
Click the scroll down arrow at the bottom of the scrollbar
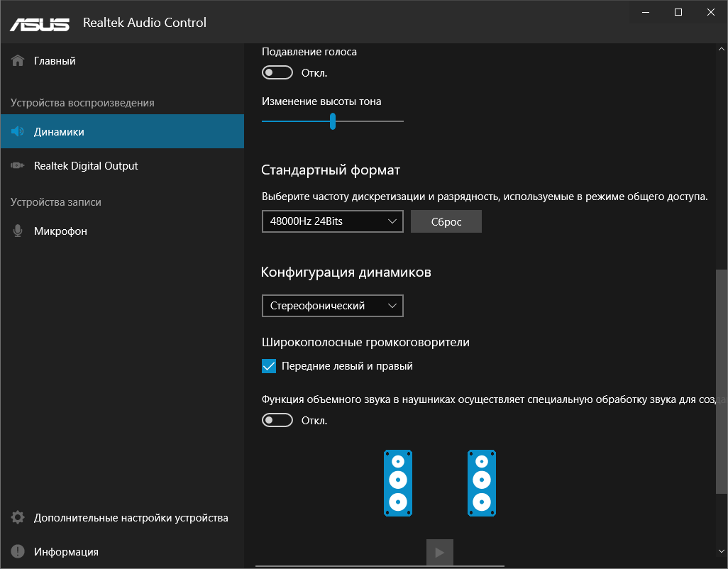click(x=721, y=551)
